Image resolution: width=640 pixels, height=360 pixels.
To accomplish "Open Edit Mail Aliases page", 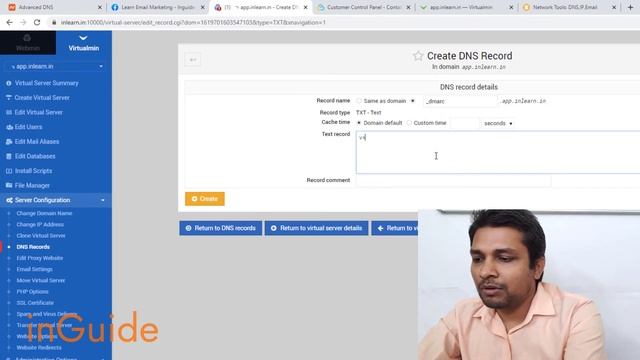I will [x=37, y=142].
